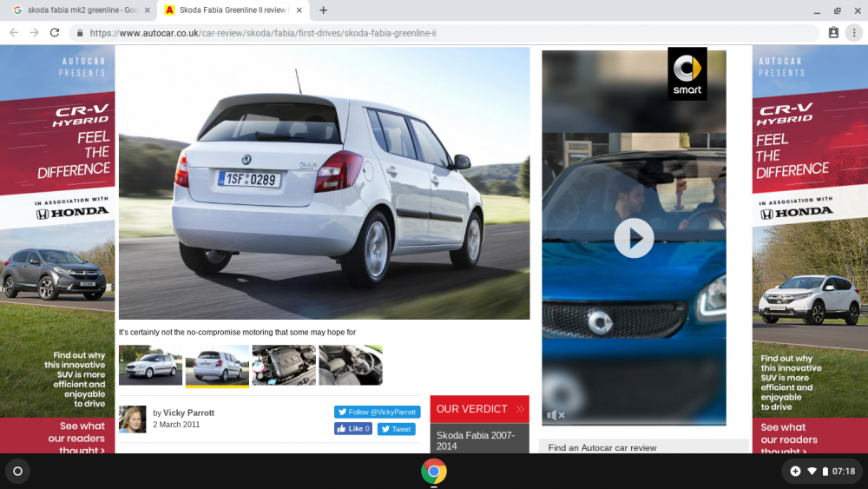The image size is (868, 489).
Task: Select the Skoda Fabia Greenline II review tab
Action: coord(233,10)
